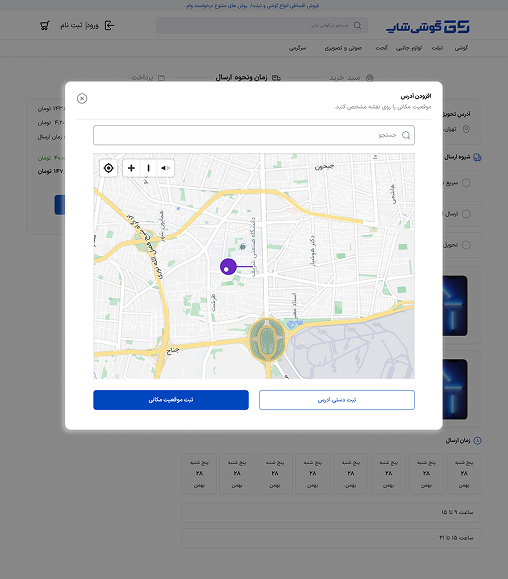
Task: Click the magnifier icon in map search box
Action: pyautogui.click(x=406, y=135)
